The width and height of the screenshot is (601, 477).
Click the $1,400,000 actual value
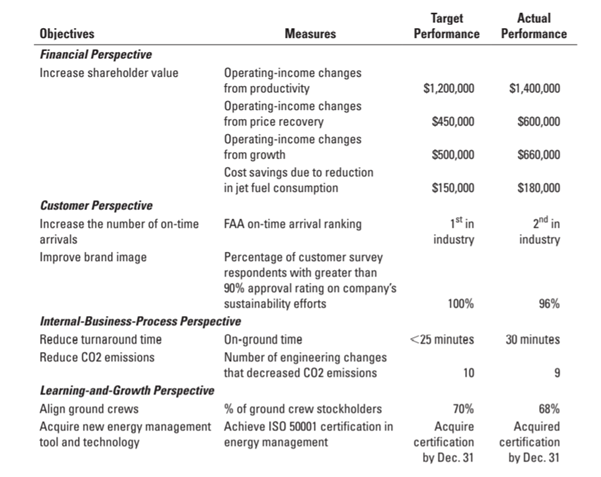click(534, 89)
